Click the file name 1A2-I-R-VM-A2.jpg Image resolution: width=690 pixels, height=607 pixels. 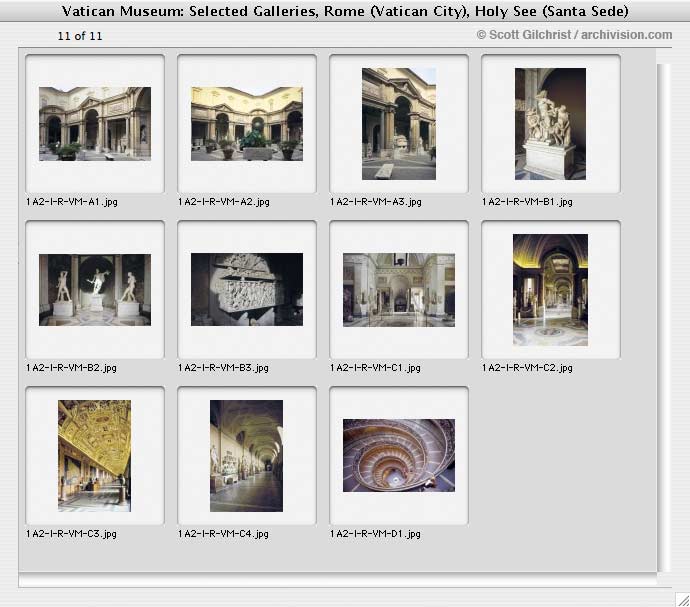pyautogui.click(x=224, y=202)
